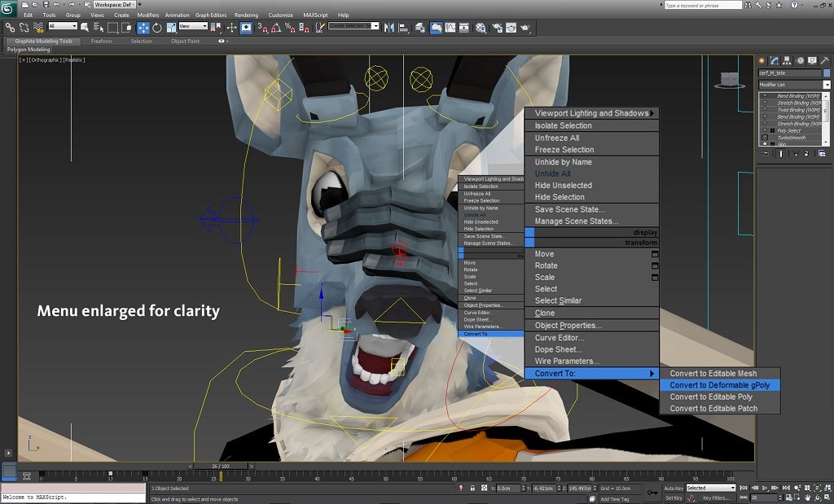Click the Render Production teapot icon
834x504 pixels.
click(x=525, y=28)
